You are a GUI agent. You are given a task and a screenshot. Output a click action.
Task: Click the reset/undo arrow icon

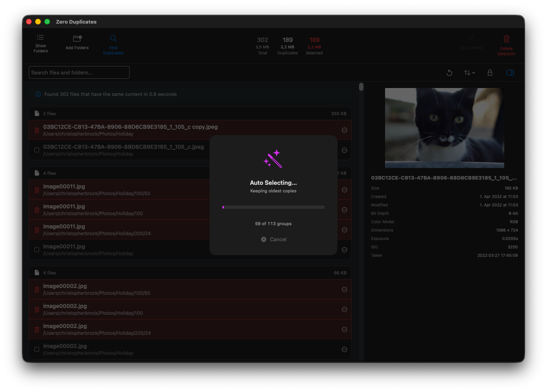point(449,73)
